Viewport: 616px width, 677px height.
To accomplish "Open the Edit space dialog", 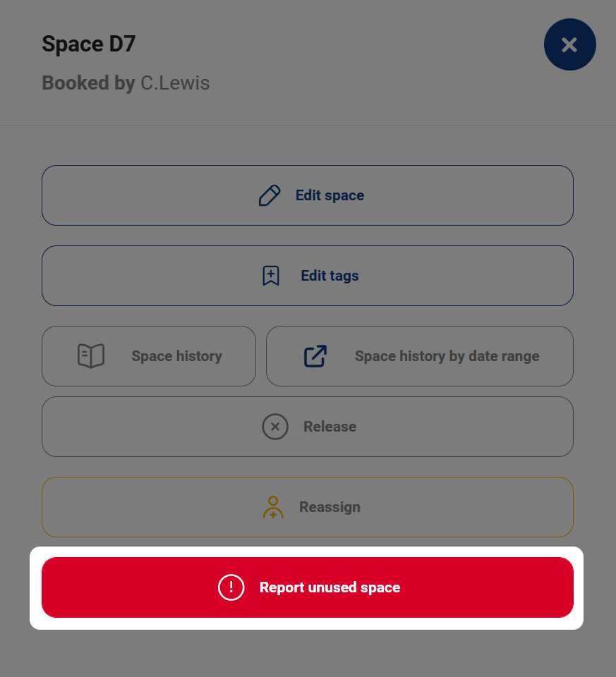I will point(308,195).
